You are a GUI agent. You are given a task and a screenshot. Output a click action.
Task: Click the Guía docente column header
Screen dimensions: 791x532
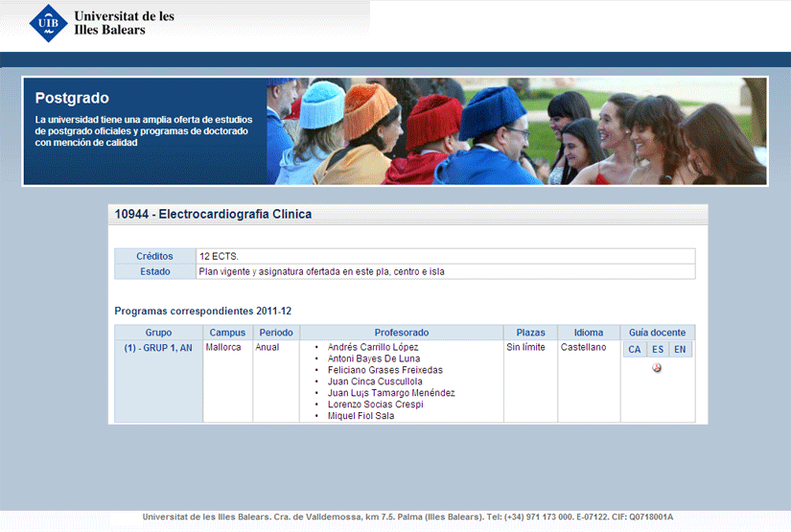[658, 333]
